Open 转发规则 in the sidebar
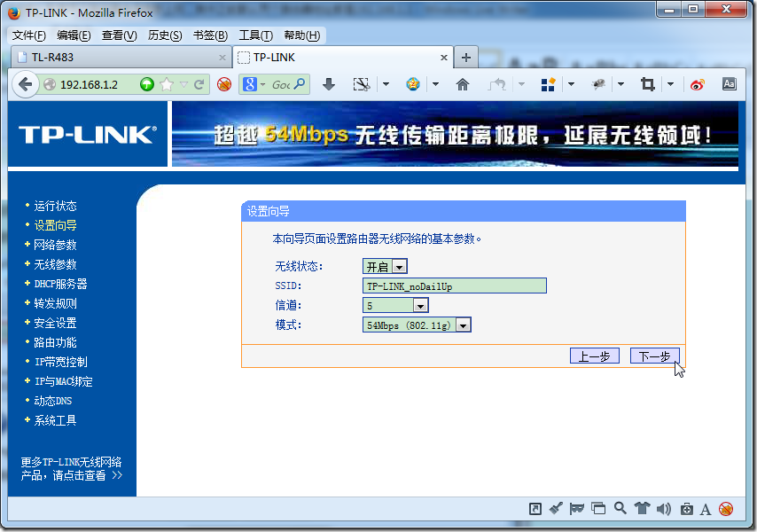The image size is (757, 532). [55, 303]
